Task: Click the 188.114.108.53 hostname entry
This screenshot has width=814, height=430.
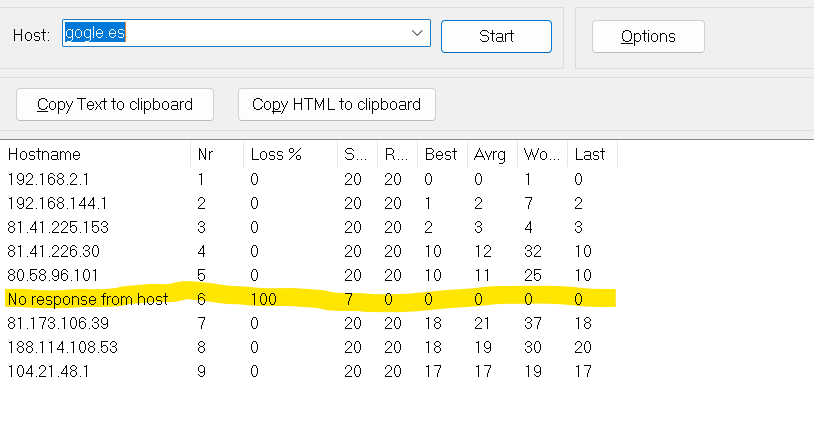Action: (60, 347)
